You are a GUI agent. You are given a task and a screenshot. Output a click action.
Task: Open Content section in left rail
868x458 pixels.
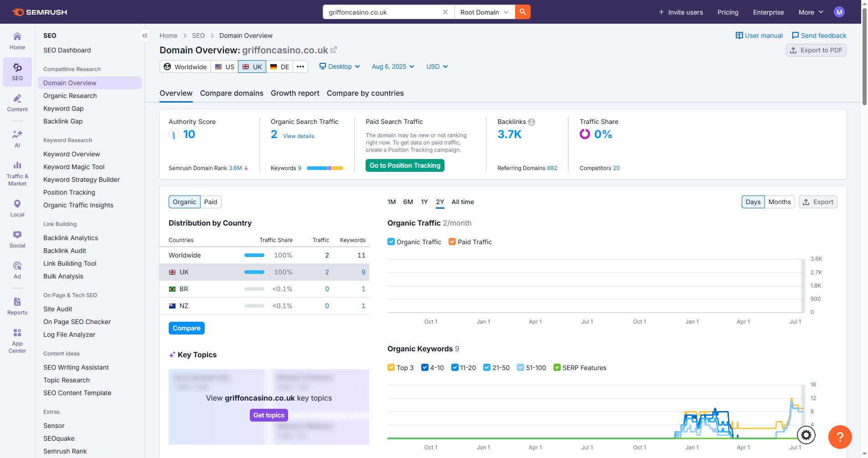pos(17,103)
